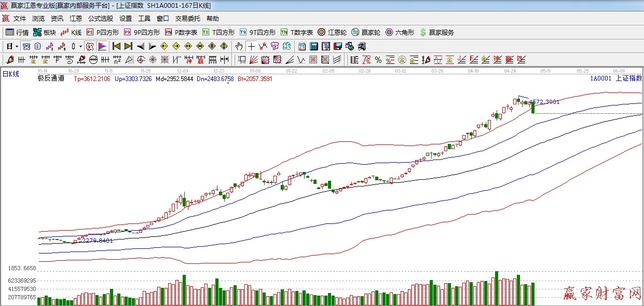Click the 赢家服务 button
644x306 pixels.
click(436, 32)
